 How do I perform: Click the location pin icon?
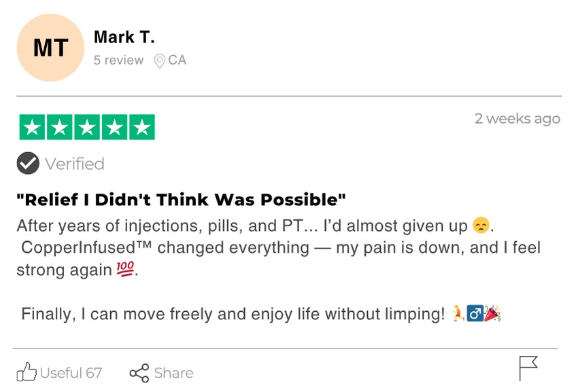pyautogui.click(x=160, y=61)
